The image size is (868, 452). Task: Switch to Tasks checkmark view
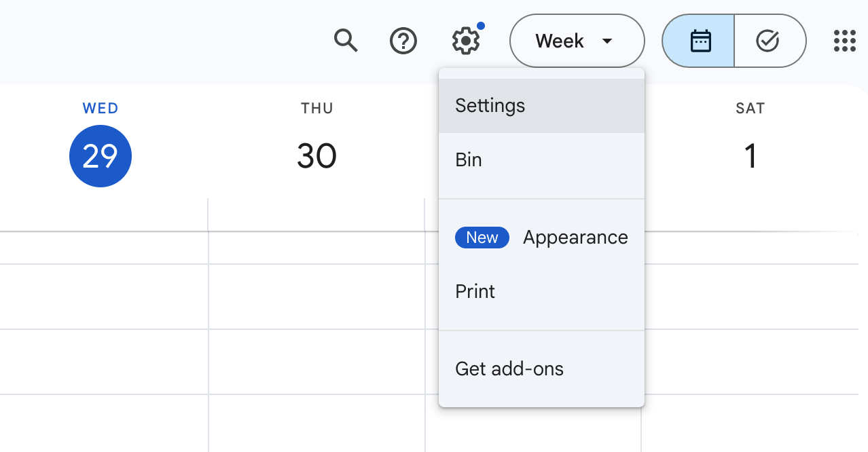(770, 41)
